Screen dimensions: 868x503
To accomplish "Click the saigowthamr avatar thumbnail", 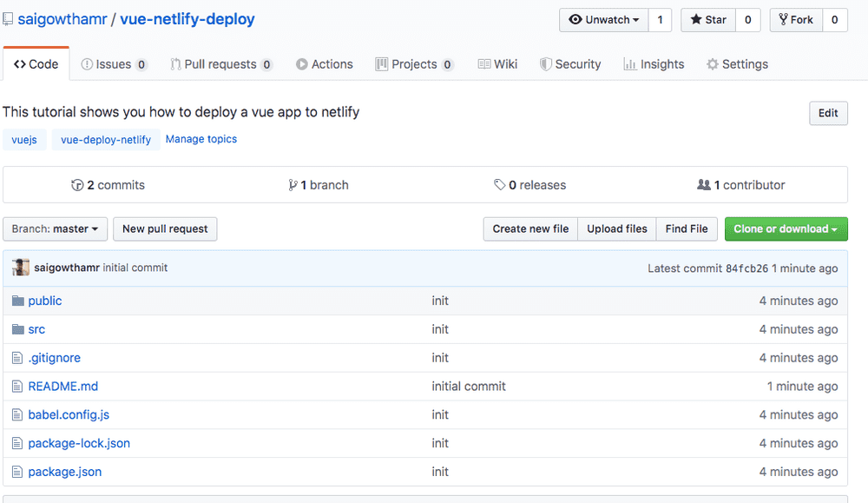I will [x=21, y=268].
